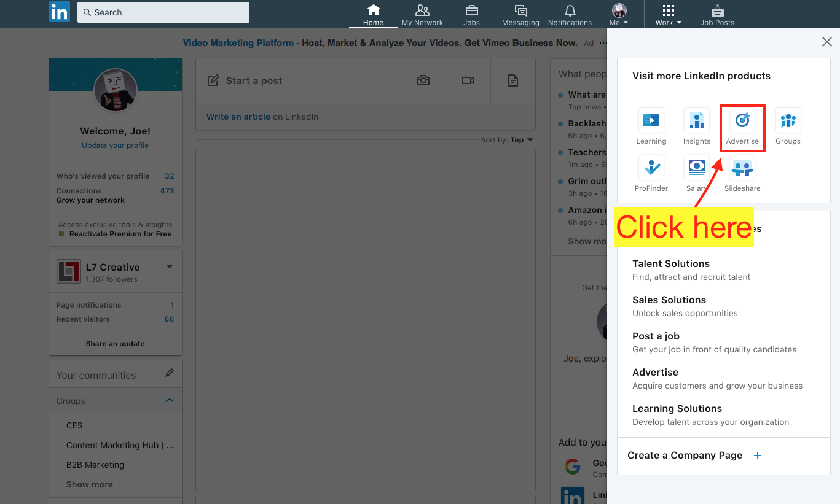Click the LinkedIn logo icon
The image size is (840, 504).
pos(60,12)
